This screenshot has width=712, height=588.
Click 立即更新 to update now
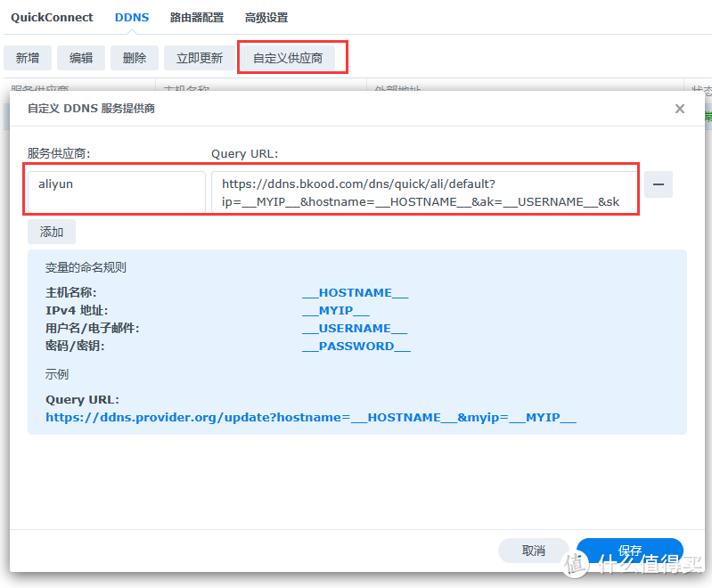[200, 58]
